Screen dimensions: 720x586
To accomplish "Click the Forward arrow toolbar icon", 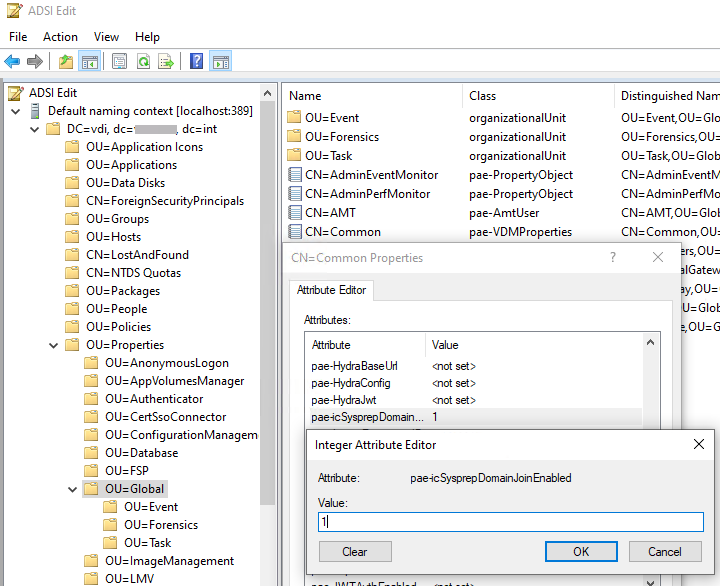I will tap(35, 61).
